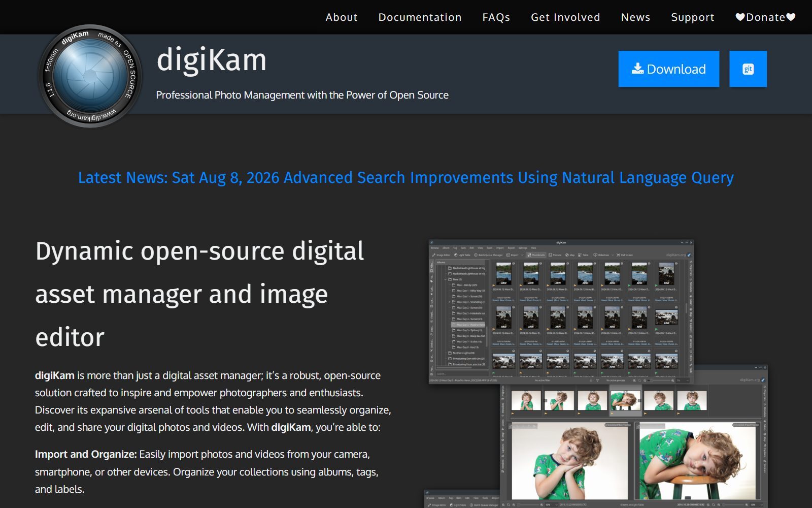Select Get Involved in the navigation bar
812x508 pixels.
coord(565,17)
